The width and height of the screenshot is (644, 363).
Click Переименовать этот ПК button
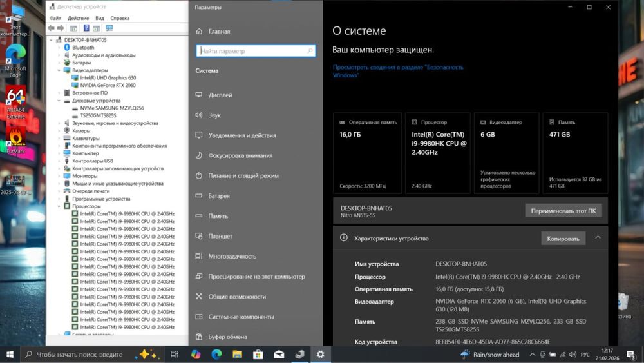pos(563,211)
